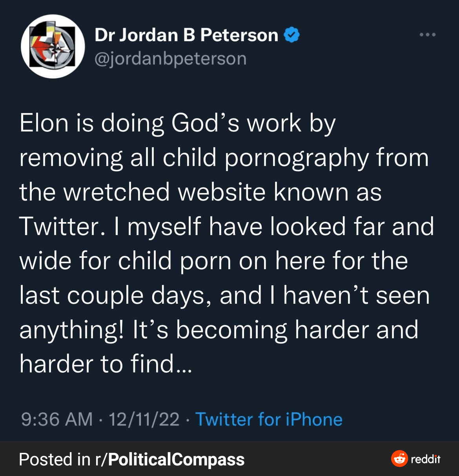Click the word "Twitter." in the tweet body

point(62,226)
